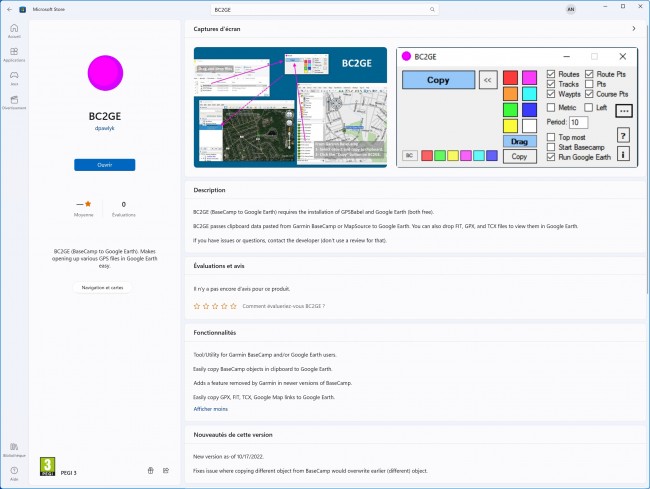Image resolution: width=650 pixels, height=489 pixels.
Task: Go back with the back arrow
Action: (10, 9)
